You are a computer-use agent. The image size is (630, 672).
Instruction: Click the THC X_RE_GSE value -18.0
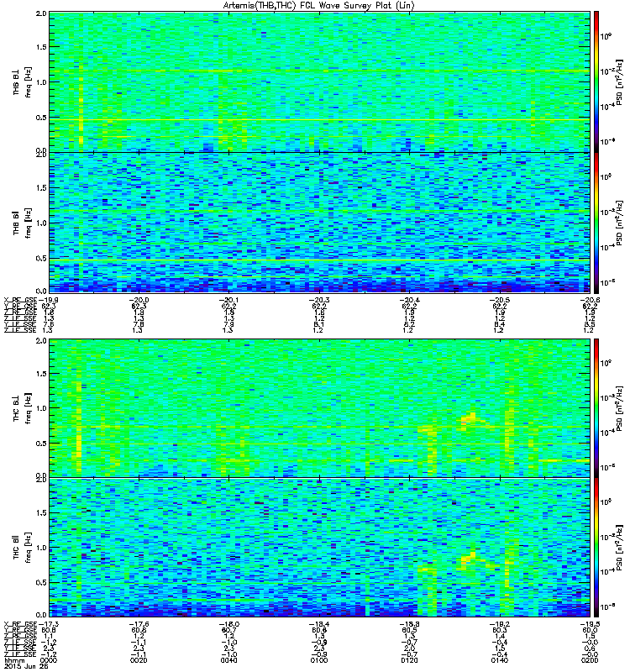pos(228,624)
